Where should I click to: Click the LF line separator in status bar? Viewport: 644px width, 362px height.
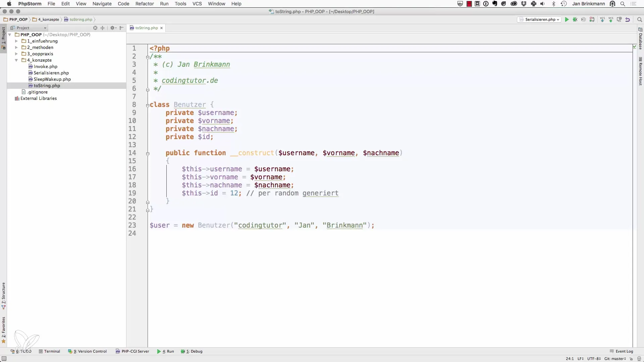click(x=580, y=359)
